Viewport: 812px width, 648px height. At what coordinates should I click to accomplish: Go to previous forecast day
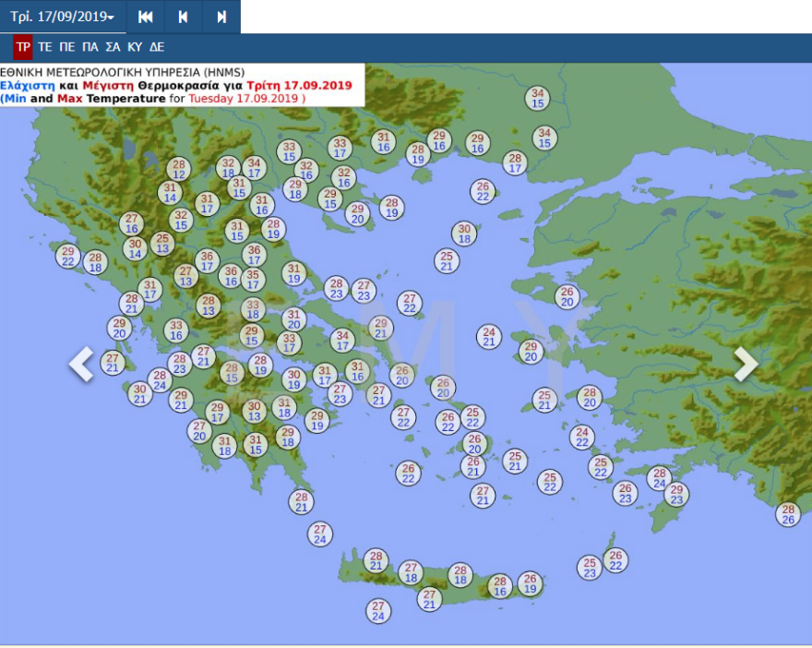(183, 17)
